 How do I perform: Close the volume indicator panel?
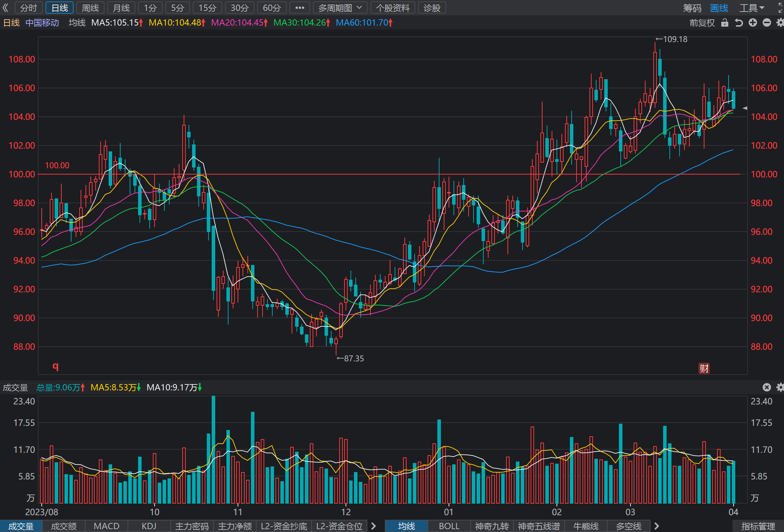pyautogui.click(x=767, y=387)
